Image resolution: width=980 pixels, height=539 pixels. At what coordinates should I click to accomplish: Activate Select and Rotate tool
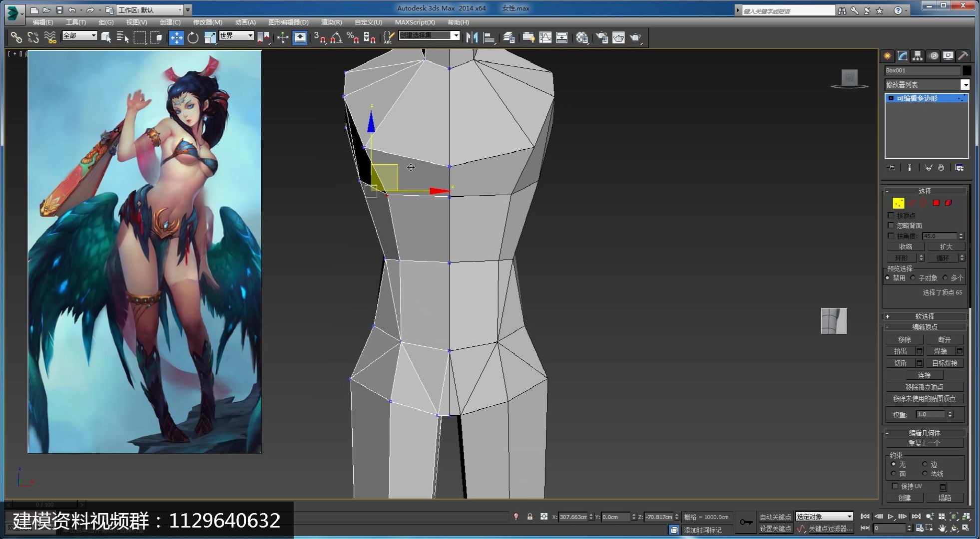(193, 37)
